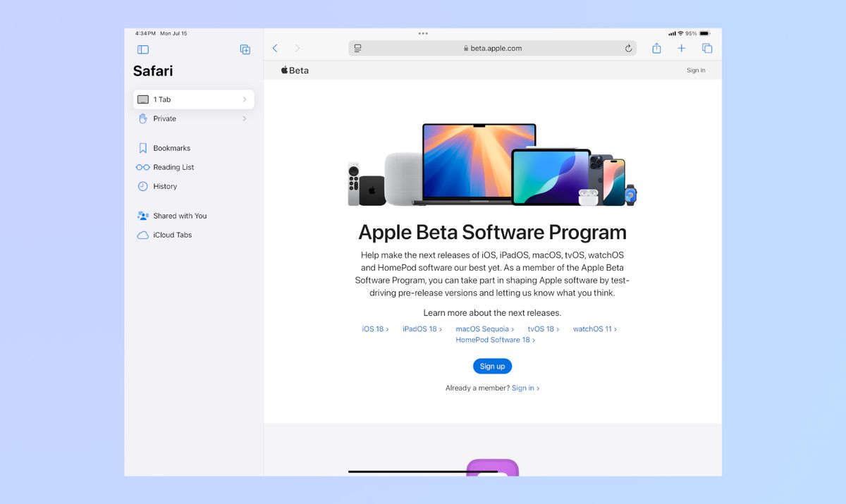Expand the 1 Tab group chevron
Screen dimensions: 846x504
click(245, 99)
